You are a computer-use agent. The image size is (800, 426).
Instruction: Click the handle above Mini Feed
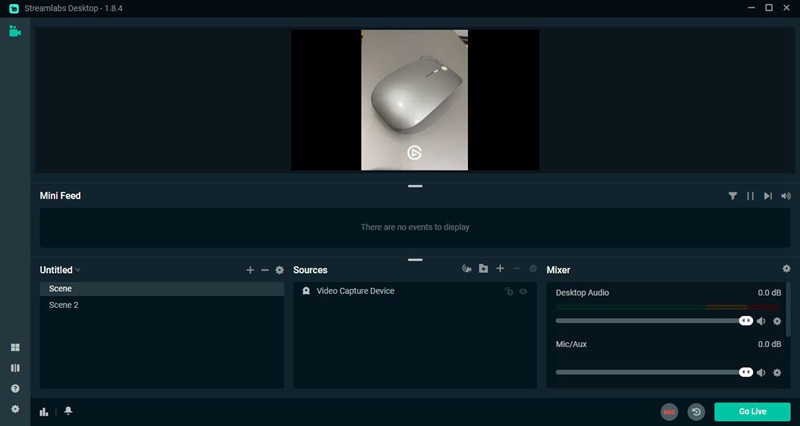pyautogui.click(x=415, y=186)
